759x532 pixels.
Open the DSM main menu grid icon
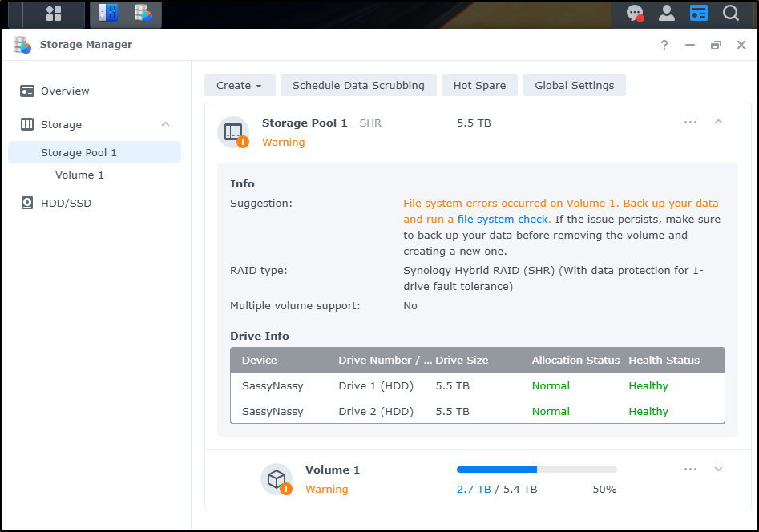pyautogui.click(x=53, y=14)
